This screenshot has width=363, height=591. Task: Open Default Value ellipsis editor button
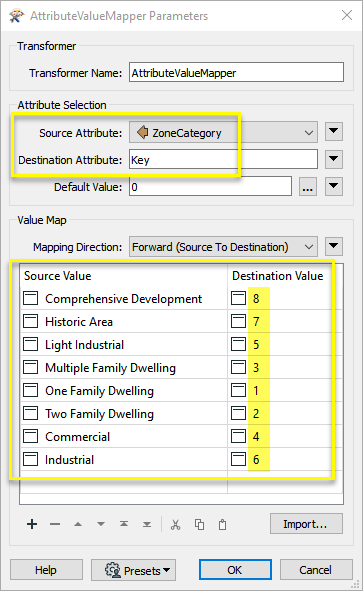[308, 187]
